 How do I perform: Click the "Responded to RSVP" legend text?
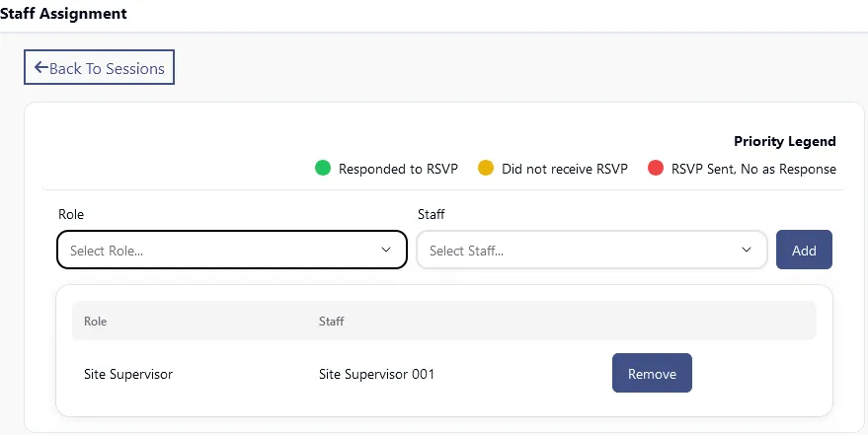point(398,169)
